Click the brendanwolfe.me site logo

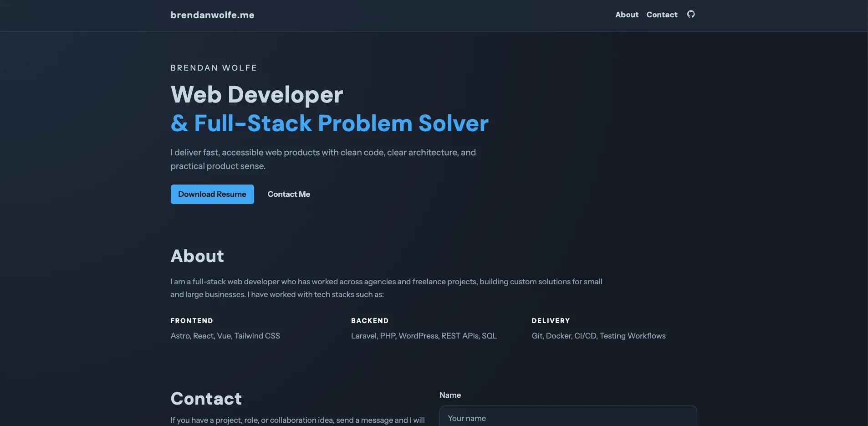[212, 15]
